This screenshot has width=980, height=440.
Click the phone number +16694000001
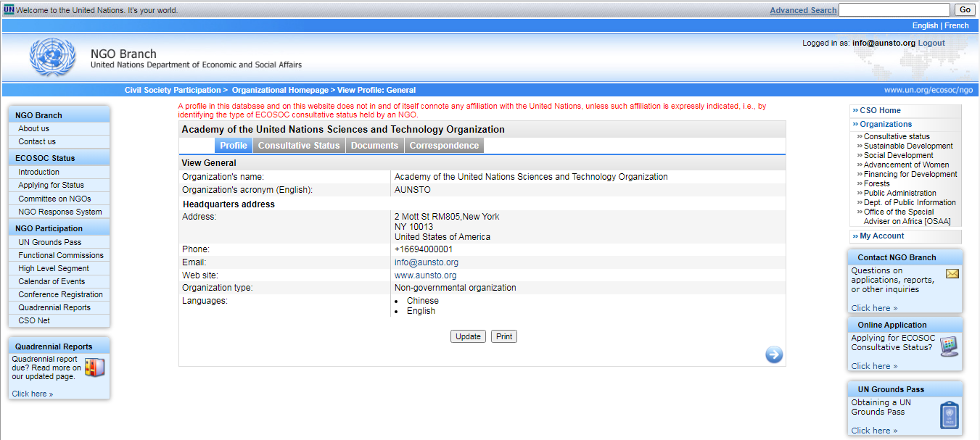coord(424,249)
